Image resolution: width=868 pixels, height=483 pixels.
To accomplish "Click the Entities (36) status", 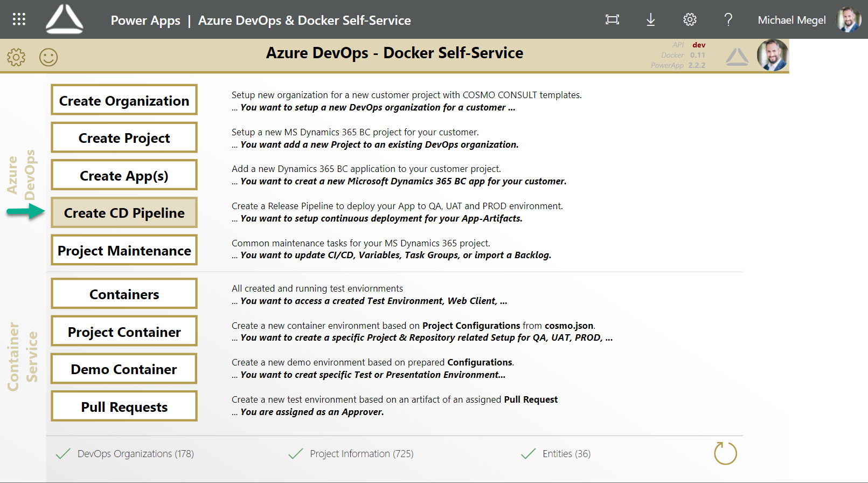I will click(566, 454).
